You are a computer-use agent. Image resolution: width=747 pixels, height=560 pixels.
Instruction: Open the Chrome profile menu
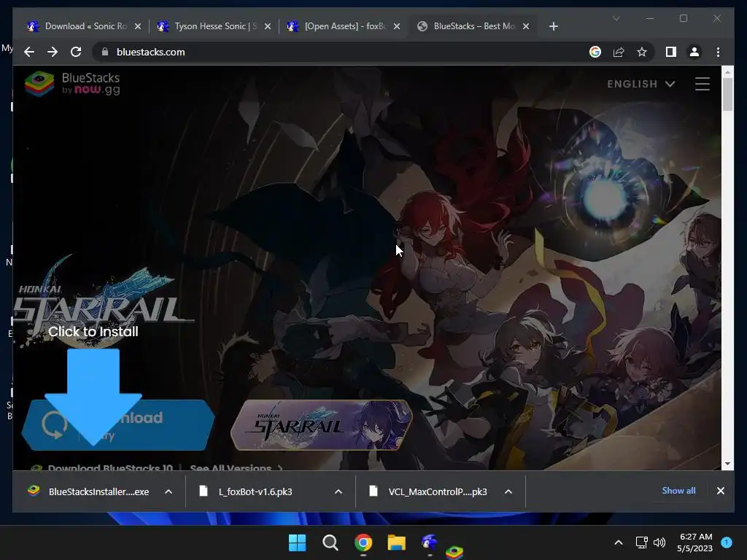click(694, 52)
